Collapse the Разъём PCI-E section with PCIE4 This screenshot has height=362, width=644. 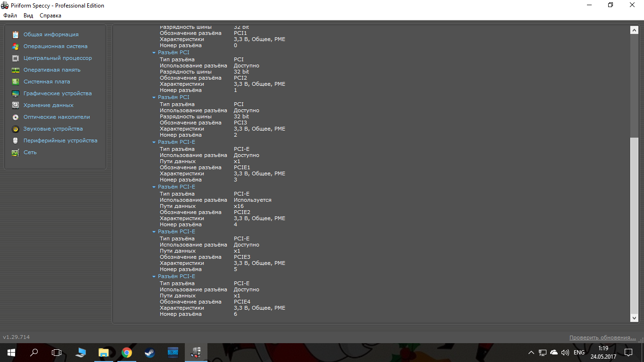click(154, 277)
